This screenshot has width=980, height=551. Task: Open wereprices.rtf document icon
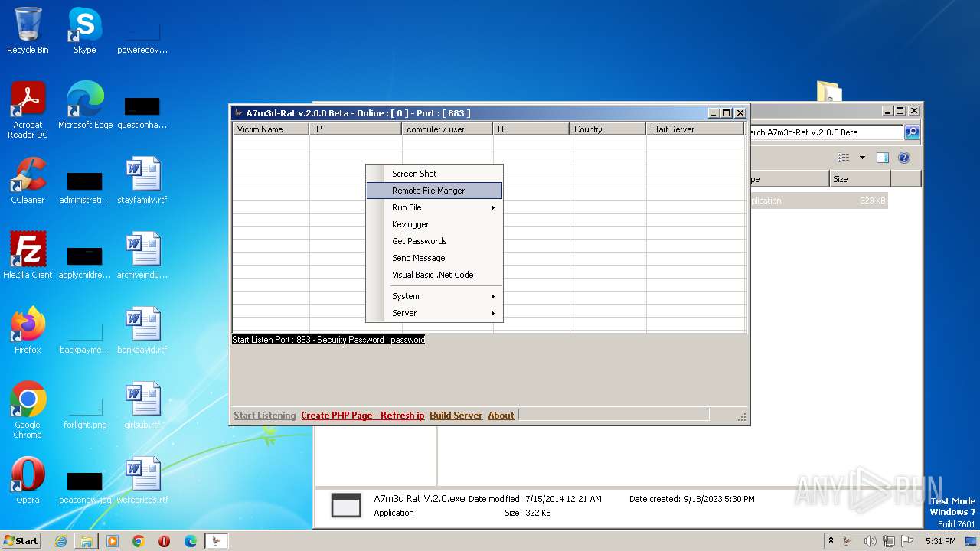click(142, 481)
